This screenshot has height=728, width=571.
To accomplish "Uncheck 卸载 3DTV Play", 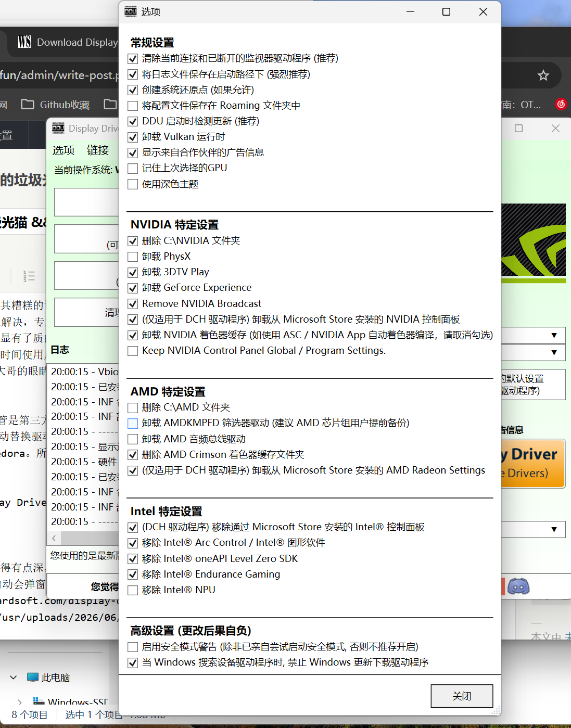I will [133, 272].
